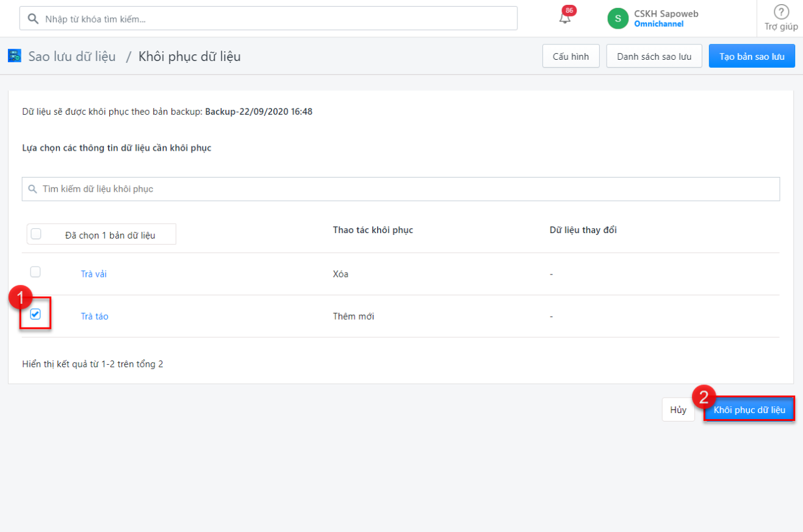Focus the top keyword search field
This screenshot has height=532, width=803.
point(268,18)
